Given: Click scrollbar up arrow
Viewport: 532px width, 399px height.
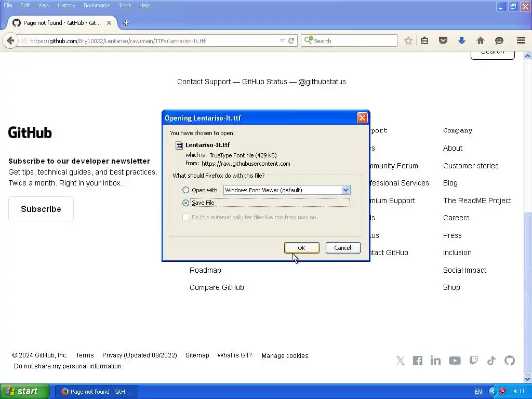Looking at the screenshot, I should (x=527, y=56).
